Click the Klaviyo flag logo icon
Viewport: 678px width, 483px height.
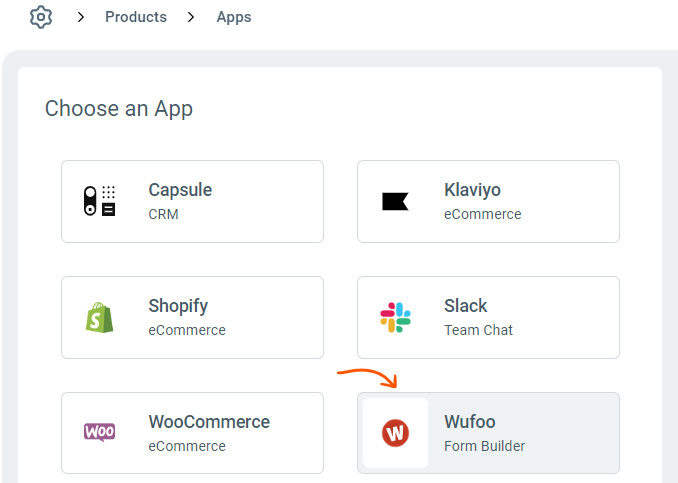(395, 201)
